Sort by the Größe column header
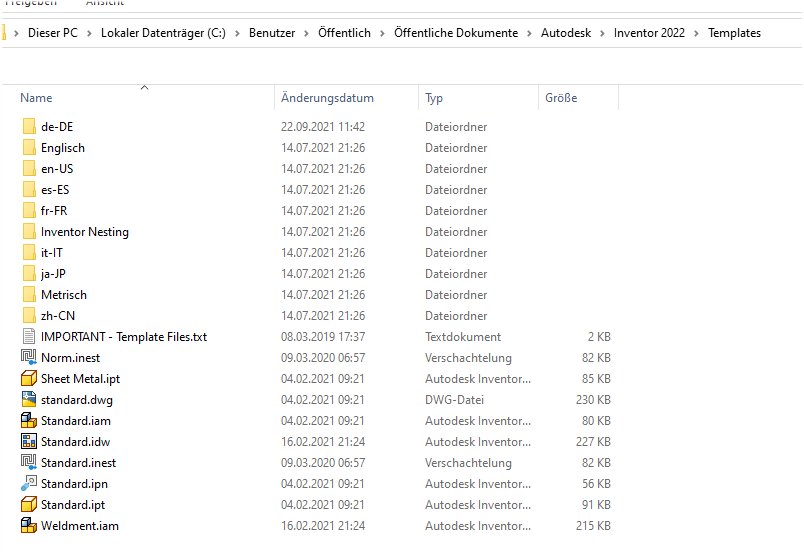Screen dimensions: 804x556 pos(561,97)
